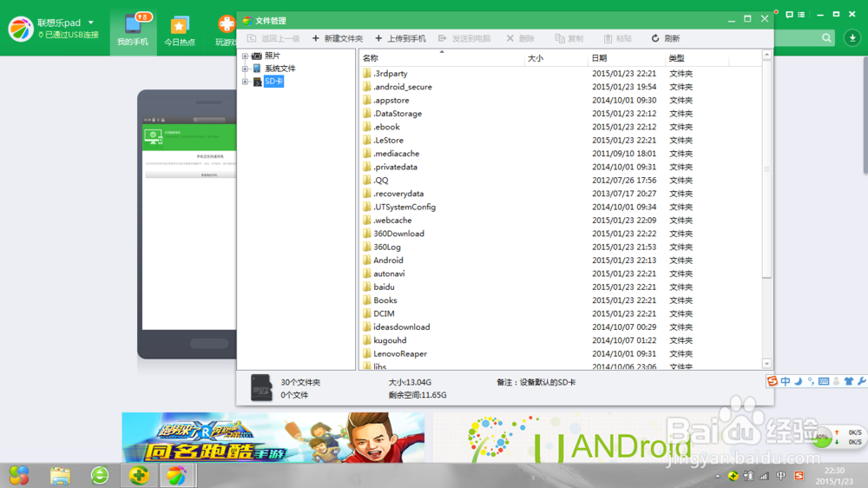Click the Lenovo assistant taskbar icon

(176, 475)
